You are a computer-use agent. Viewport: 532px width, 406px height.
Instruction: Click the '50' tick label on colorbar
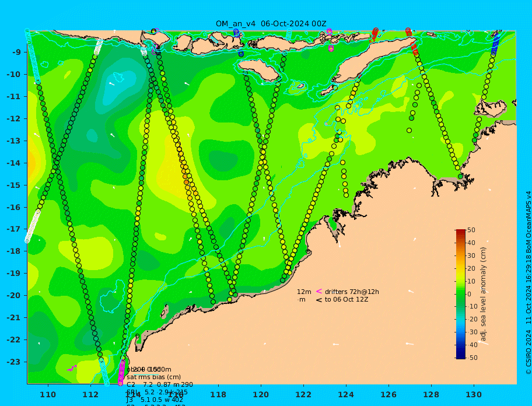(471, 230)
